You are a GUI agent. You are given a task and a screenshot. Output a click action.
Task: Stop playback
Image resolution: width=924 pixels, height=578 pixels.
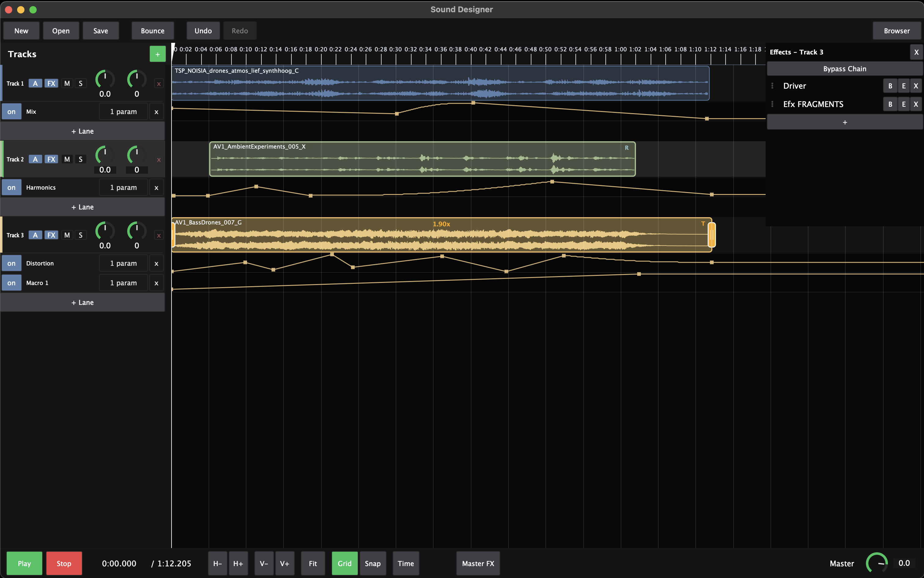tap(64, 563)
